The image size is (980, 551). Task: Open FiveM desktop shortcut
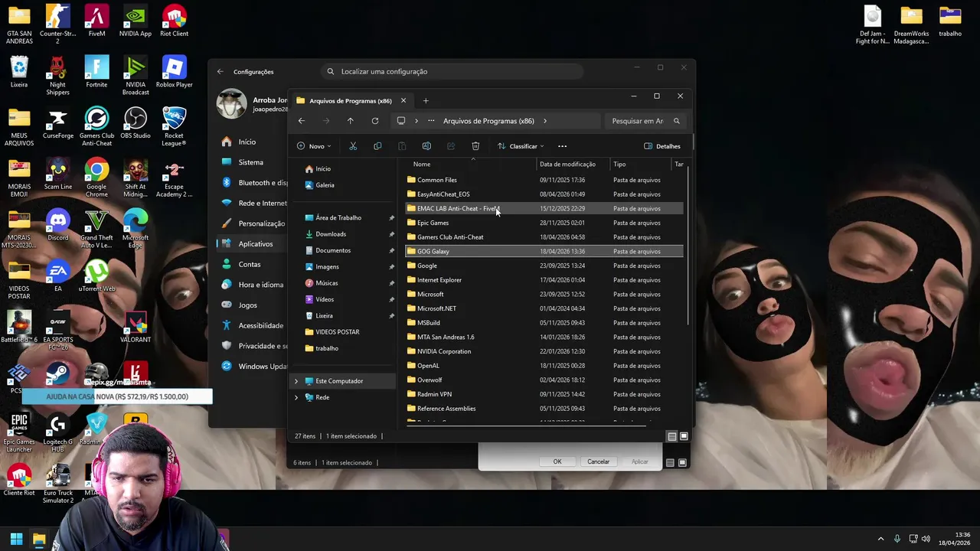[x=96, y=21]
